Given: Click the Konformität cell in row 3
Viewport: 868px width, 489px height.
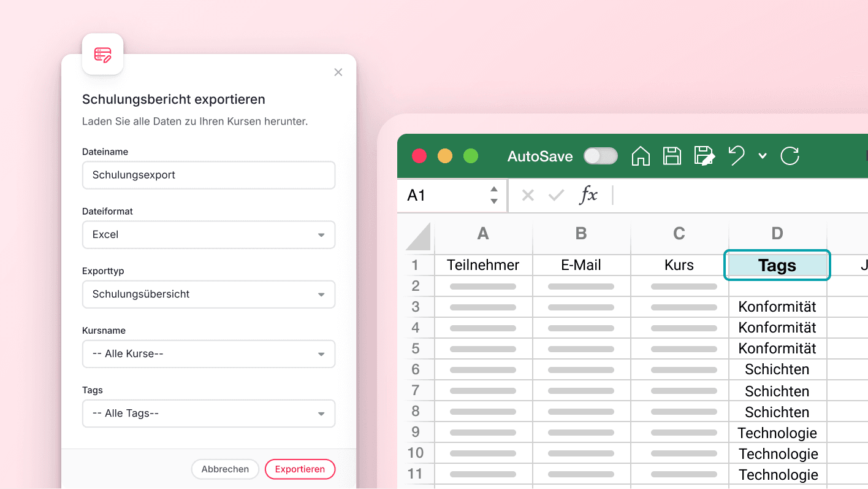Looking at the screenshot, I should point(777,307).
